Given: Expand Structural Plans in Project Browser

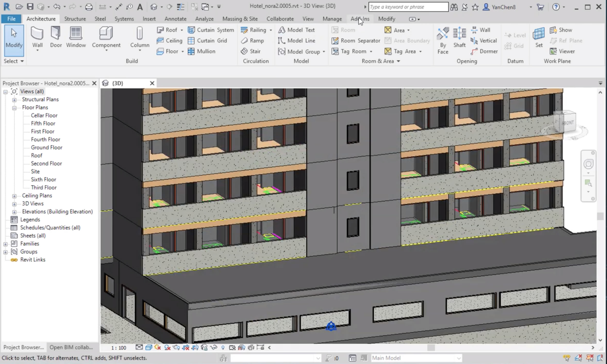Looking at the screenshot, I should click(14, 100).
